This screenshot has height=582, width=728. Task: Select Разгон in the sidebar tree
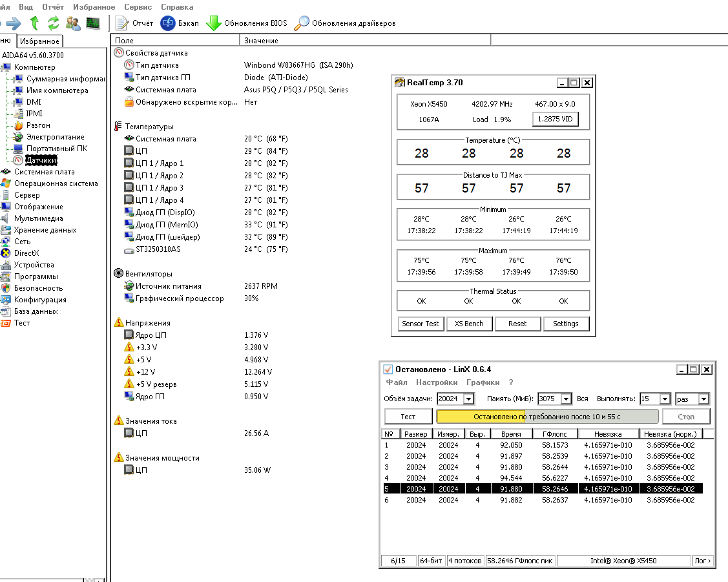(38, 125)
